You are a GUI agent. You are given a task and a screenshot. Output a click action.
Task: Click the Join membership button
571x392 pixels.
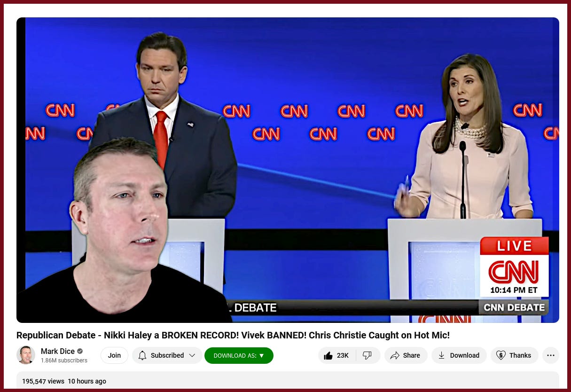(x=114, y=355)
